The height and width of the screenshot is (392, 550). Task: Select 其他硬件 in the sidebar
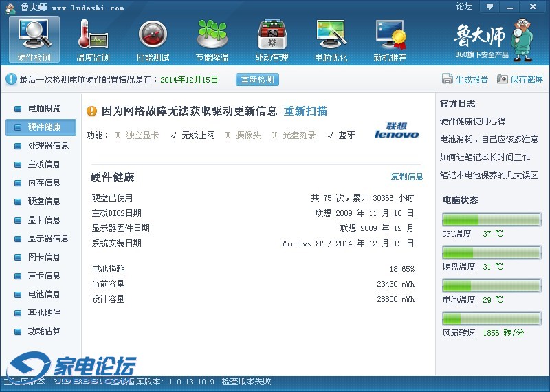pos(41,313)
